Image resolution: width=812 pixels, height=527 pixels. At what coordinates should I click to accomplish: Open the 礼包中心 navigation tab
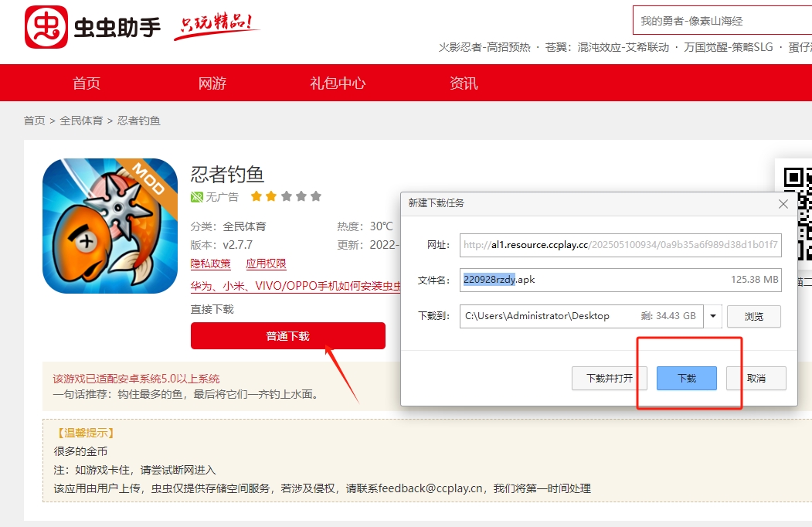tap(338, 83)
